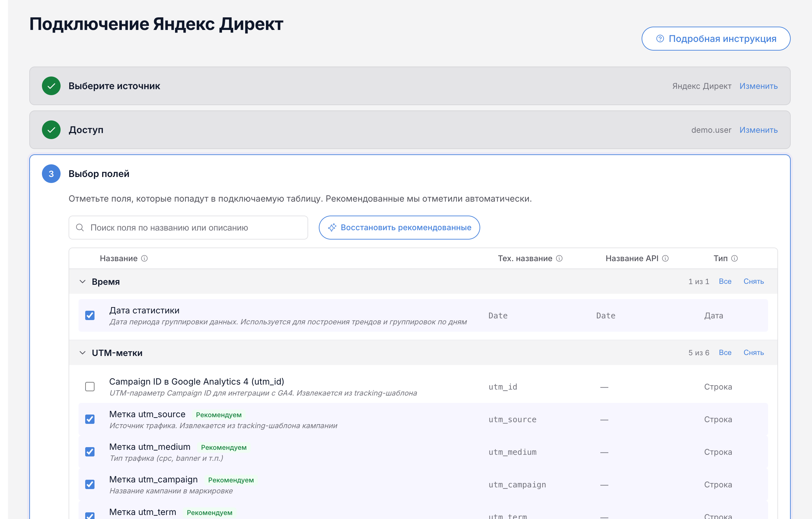
Task: Click the utm_medium technical name cell
Action: pos(512,452)
